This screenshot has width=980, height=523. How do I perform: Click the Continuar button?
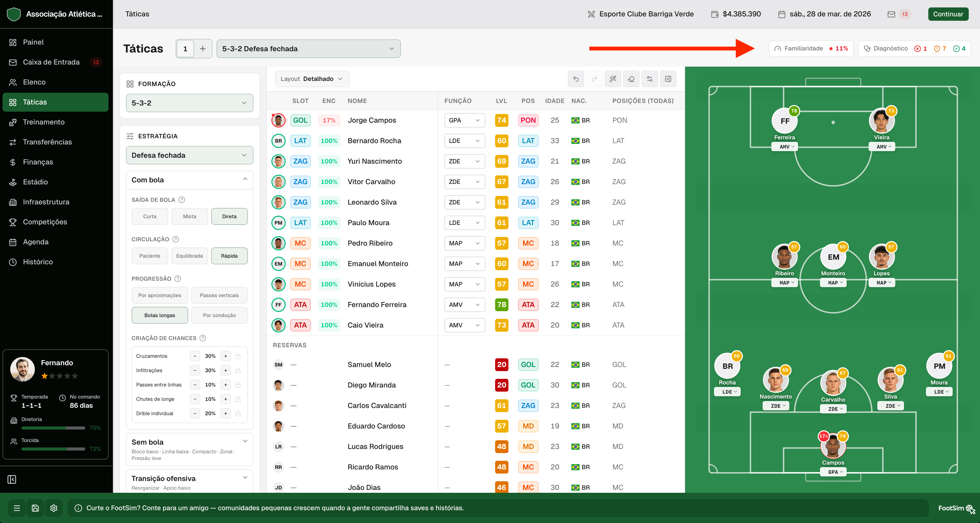tap(948, 14)
